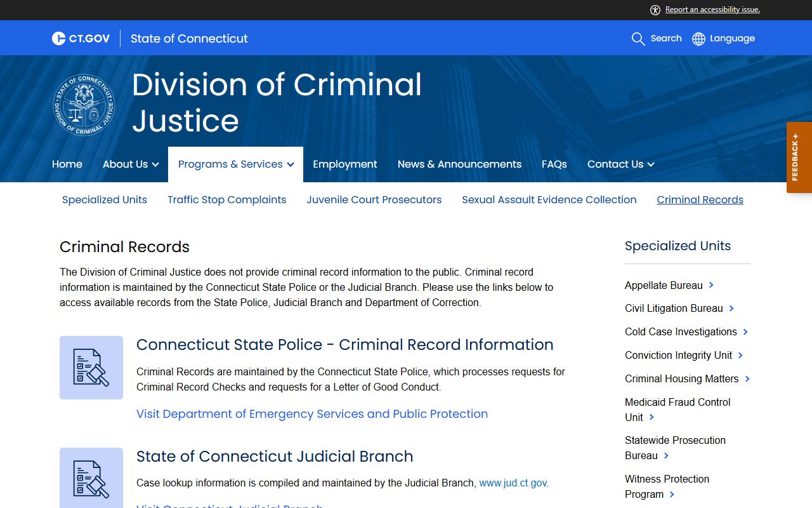Click the Judicial Branch document icon

pyautogui.click(x=91, y=478)
